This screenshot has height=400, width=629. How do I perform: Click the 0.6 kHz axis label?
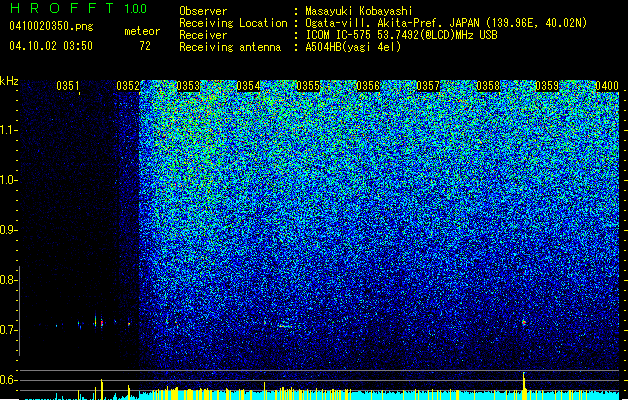(9, 380)
